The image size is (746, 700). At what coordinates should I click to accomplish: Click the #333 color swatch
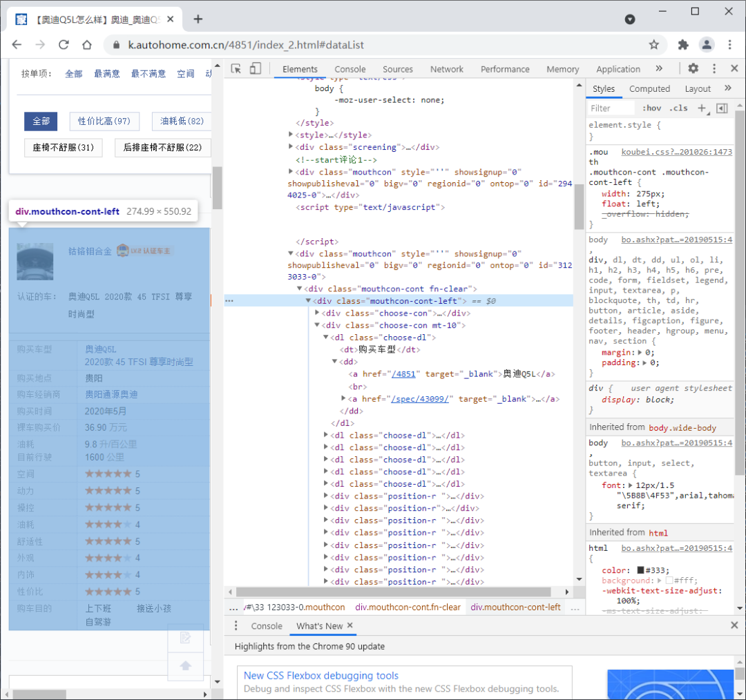pyautogui.click(x=640, y=570)
